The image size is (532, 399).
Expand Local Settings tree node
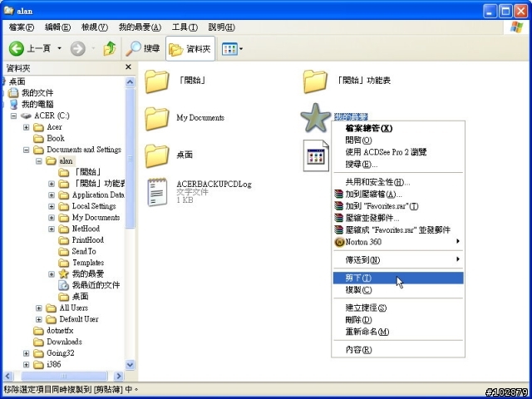[52, 206]
